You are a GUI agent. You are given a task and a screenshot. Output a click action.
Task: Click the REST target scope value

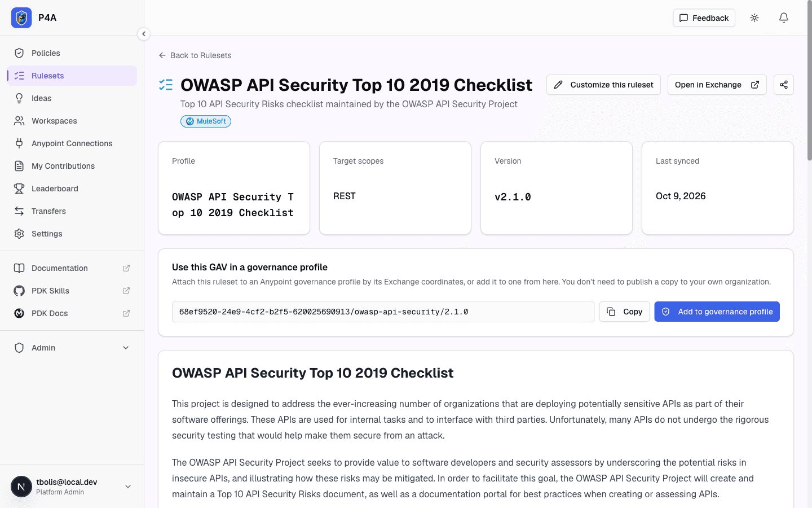coord(345,196)
